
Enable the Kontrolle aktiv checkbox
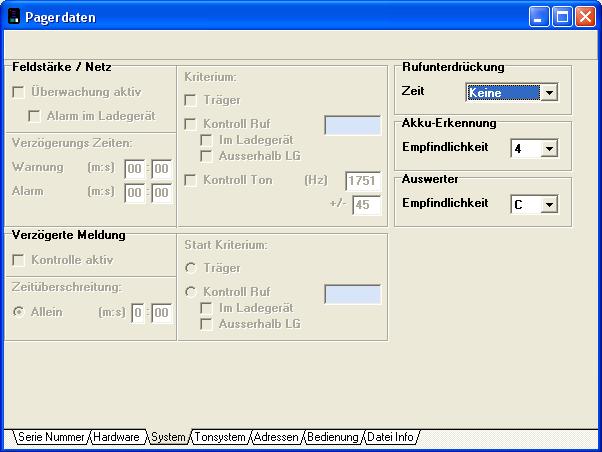tap(18, 260)
